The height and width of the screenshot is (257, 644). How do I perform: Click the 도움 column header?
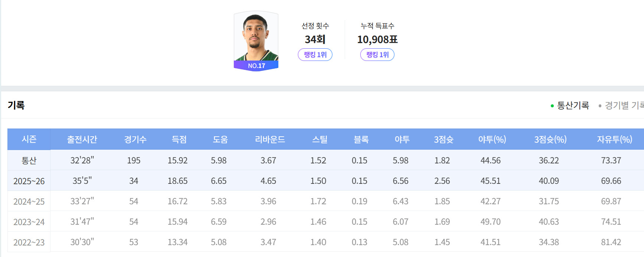[220, 139]
